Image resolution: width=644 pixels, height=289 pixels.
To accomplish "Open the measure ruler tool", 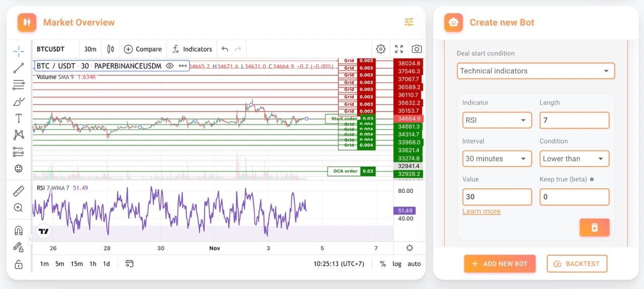I will coord(19,190).
